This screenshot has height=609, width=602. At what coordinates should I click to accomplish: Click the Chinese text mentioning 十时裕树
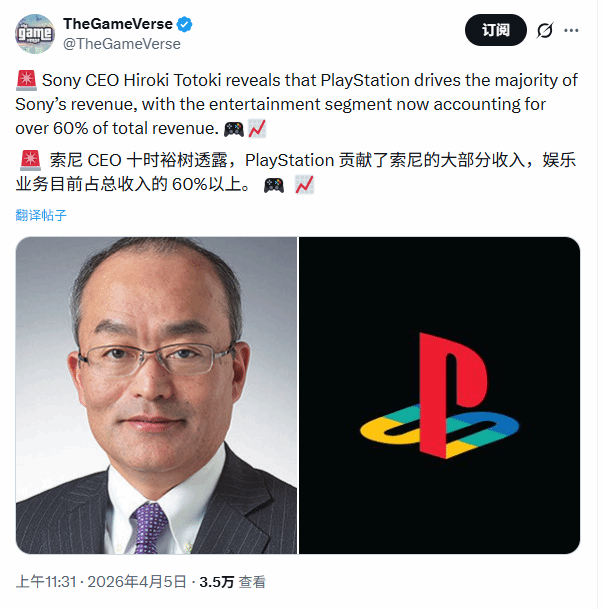click(296, 172)
